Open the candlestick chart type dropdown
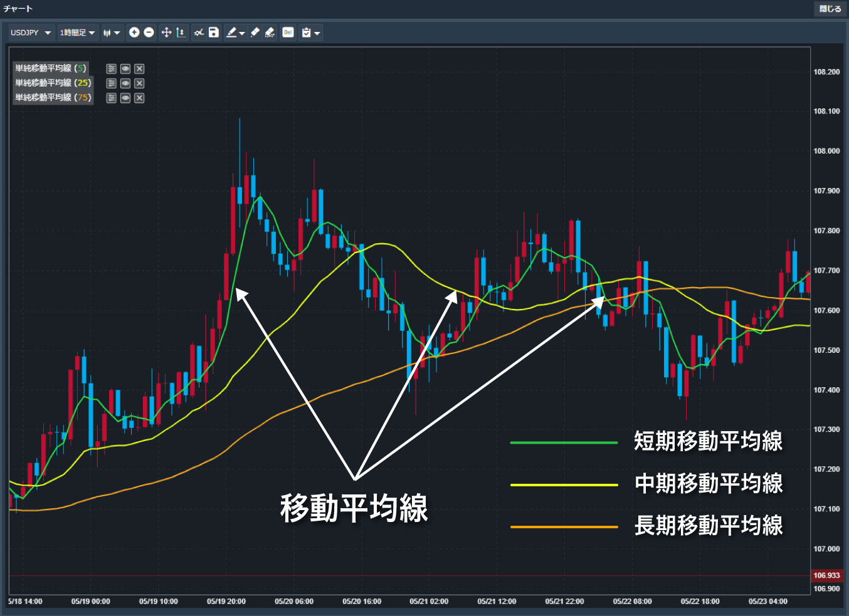The image size is (849, 616). tap(112, 33)
